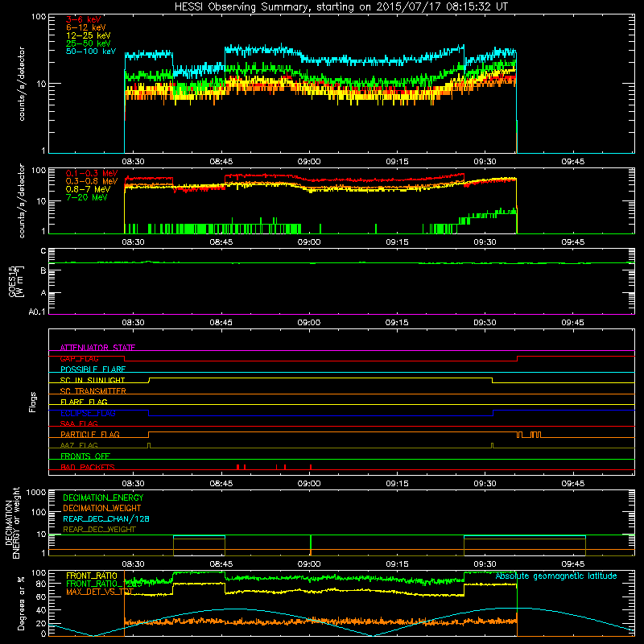644x644 pixels.
Task: Click the DECIMATION_ENERGY legend label
Action: click(103, 497)
